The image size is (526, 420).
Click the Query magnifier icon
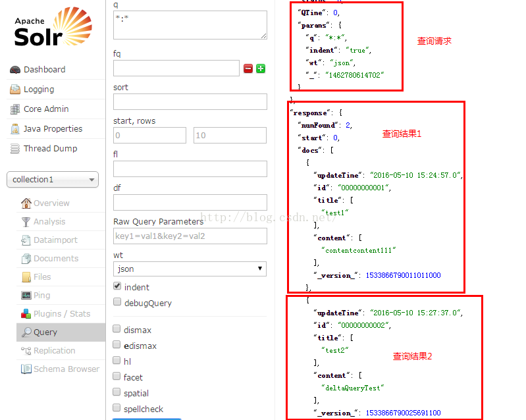tap(26, 332)
